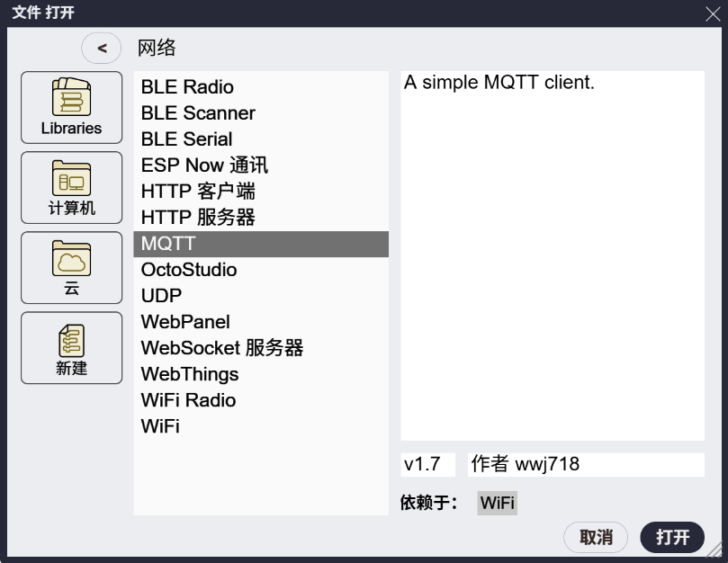The image size is (728, 563).
Task: Select BLE Radio library
Action: [261, 87]
